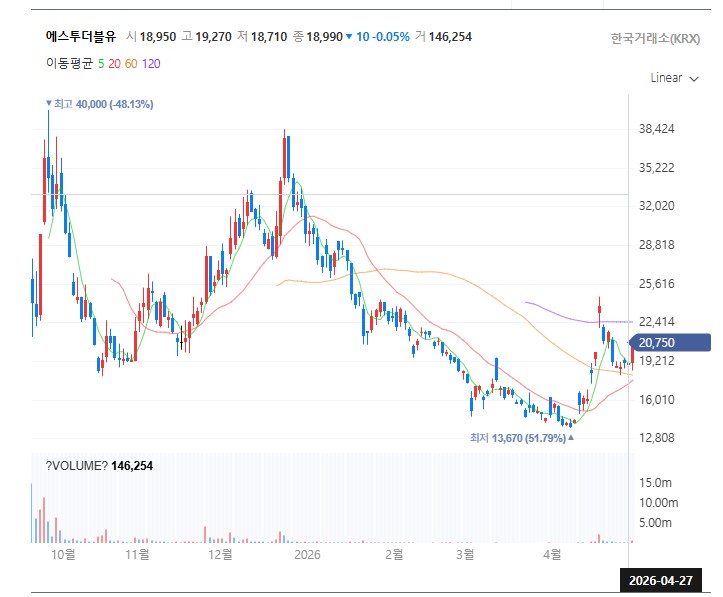The image size is (723, 597).
Task: Open the Linear scale dropdown
Action: coord(674,78)
